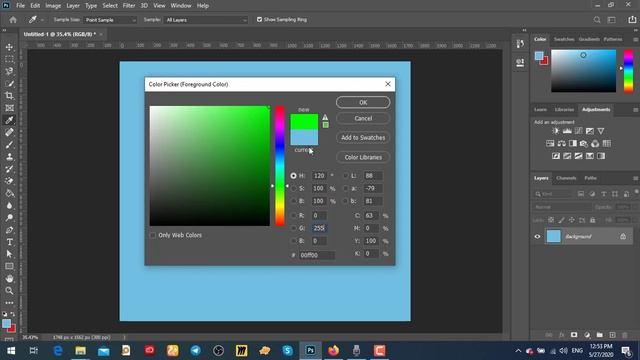Screen dimensions: 640x360
Task: Select the Paint Bucket tool
Action: (9, 193)
